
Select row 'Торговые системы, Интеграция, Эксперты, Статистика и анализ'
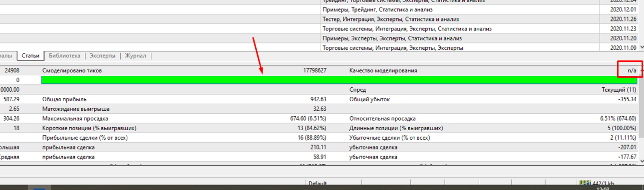coord(407,29)
